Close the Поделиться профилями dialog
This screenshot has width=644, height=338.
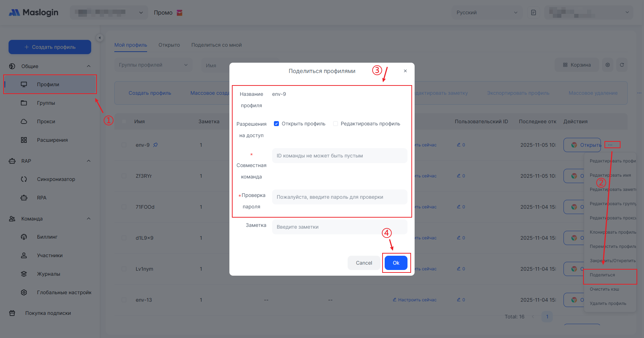tap(405, 71)
